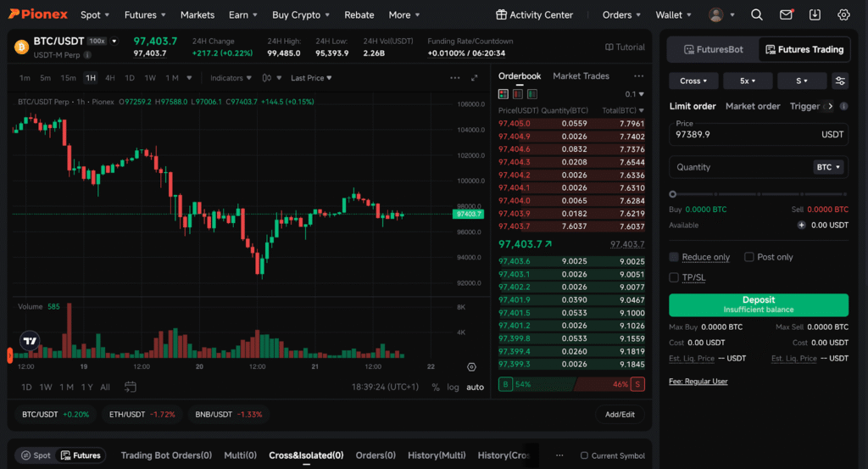Screen dimensions: 868x469
Task: Open bottom panel ellipsis more tabs
Action: 559,455
